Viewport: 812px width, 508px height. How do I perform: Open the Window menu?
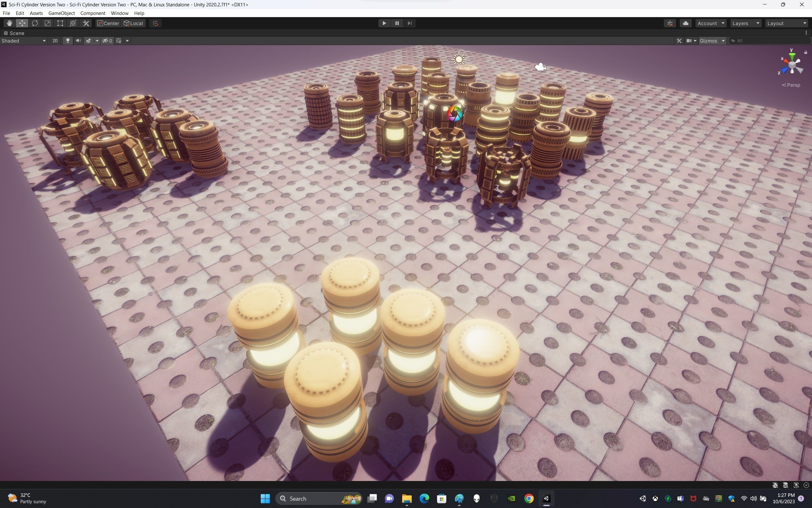tap(120, 13)
